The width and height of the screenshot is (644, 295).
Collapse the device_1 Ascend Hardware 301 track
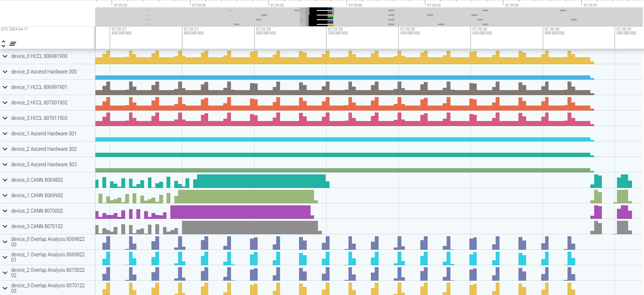click(x=5, y=134)
